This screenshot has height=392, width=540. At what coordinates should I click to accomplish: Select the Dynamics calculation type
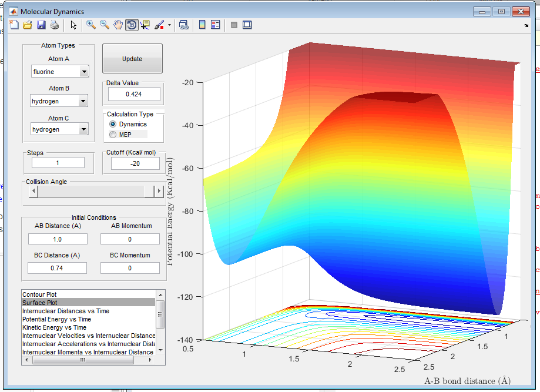pos(113,125)
